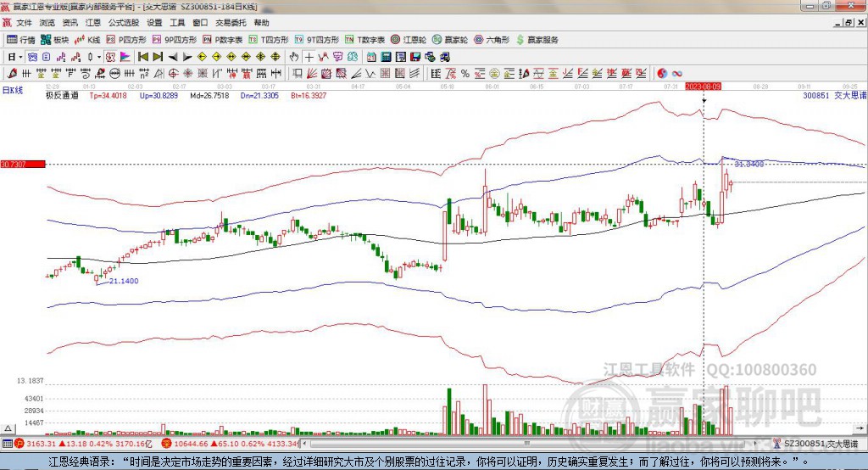Click the red floppy save icon
Screen dimensions: 868x470
click(x=415, y=57)
